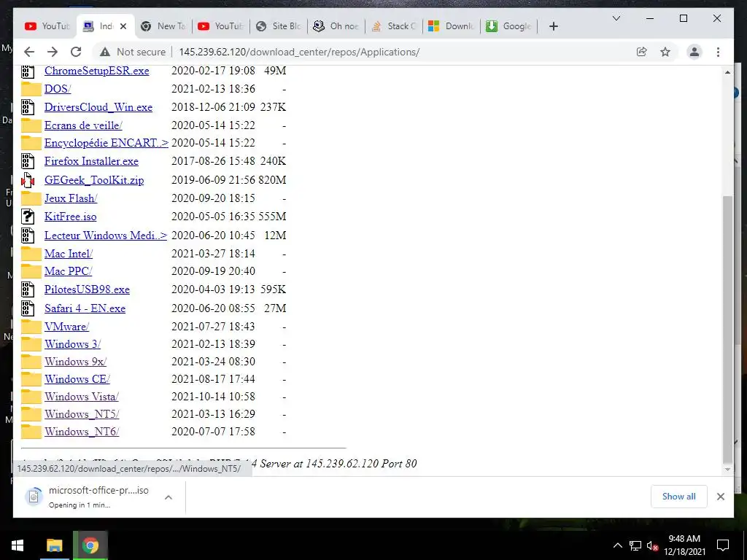Viewport: 747px width, 560px height.
Task: Switch to the Google tab with download icon
Action: point(508,26)
